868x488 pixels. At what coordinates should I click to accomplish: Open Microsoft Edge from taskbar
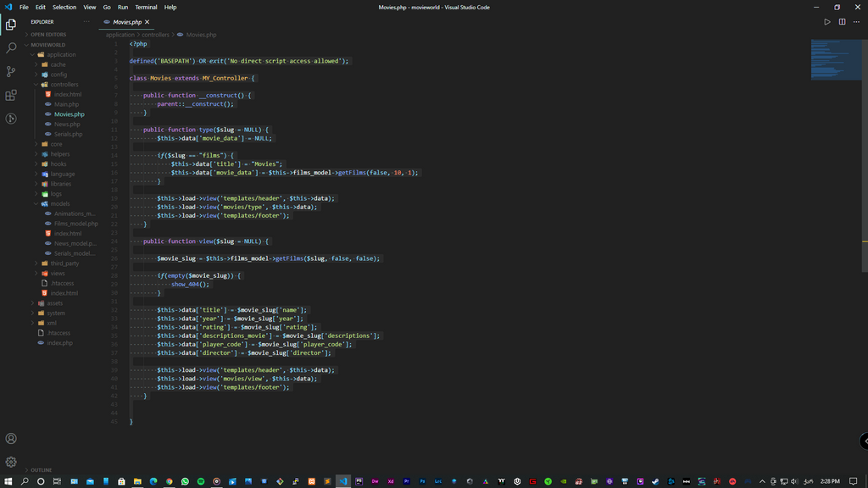153,481
